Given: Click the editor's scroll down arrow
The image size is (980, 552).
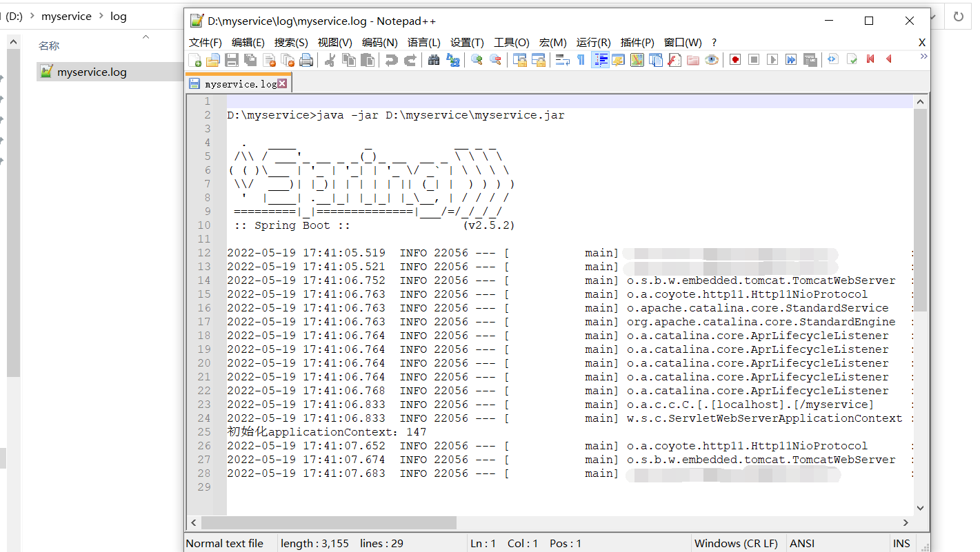Looking at the screenshot, I should pos(920,507).
